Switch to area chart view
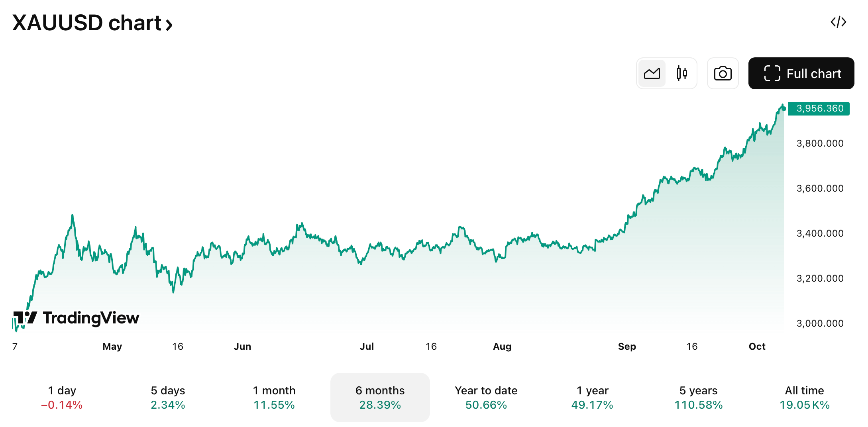This screenshot has height=427, width=868. pyautogui.click(x=652, y=74)
